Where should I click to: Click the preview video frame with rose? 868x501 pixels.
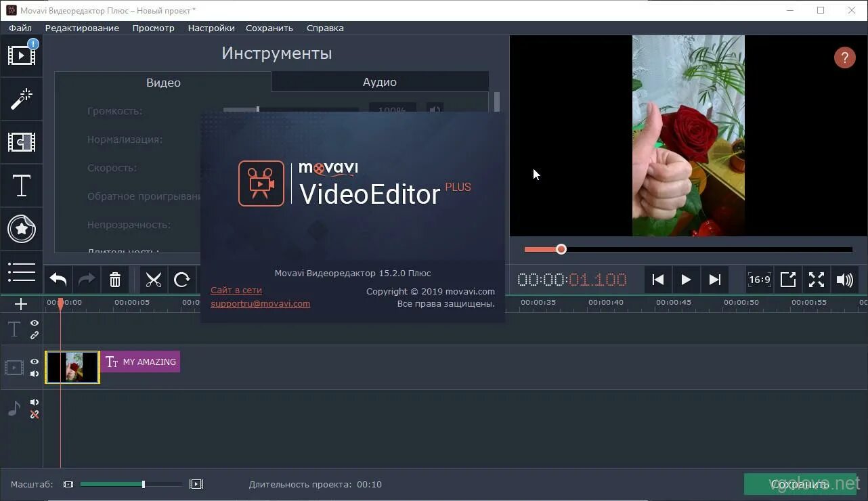[688, 135]
